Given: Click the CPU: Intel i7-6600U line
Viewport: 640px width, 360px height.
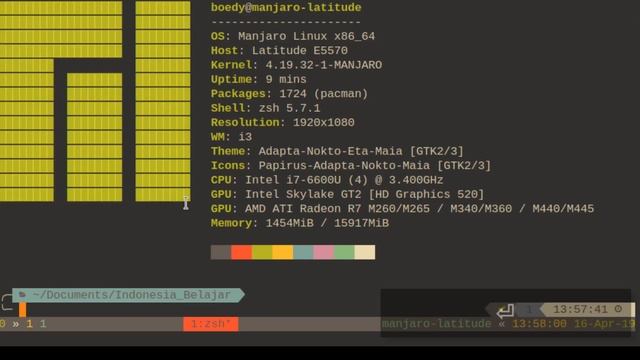Looking at the screenshot, I should (x=327, y=180).
